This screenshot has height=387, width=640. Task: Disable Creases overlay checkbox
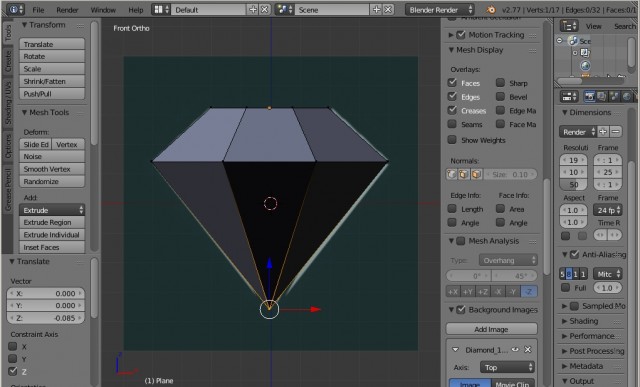tap(452, 110)
